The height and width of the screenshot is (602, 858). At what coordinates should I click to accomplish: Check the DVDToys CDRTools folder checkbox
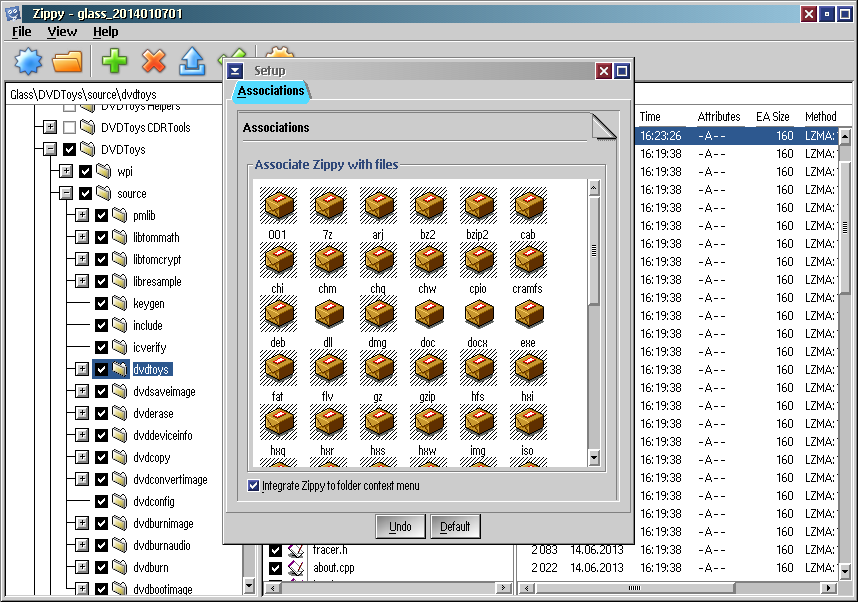69,128
